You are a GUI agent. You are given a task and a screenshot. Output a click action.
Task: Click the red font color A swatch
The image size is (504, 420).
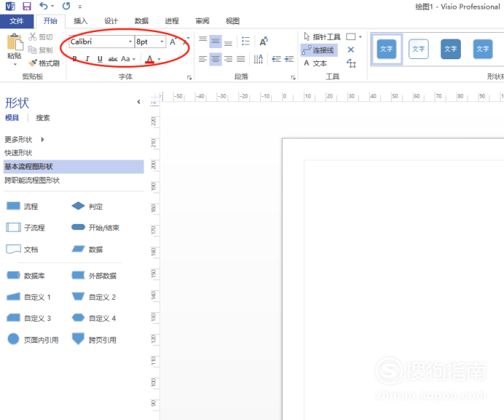coord(150,59)
